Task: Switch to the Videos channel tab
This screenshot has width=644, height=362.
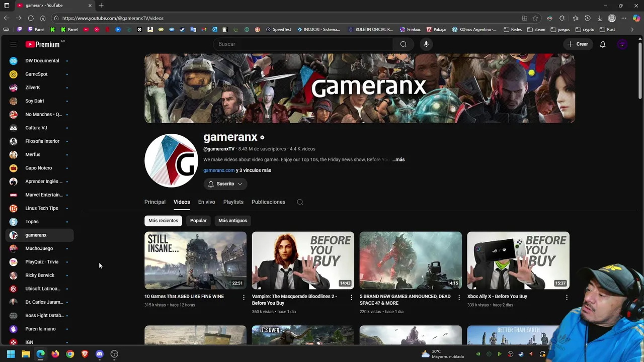Action: point(182,202)
